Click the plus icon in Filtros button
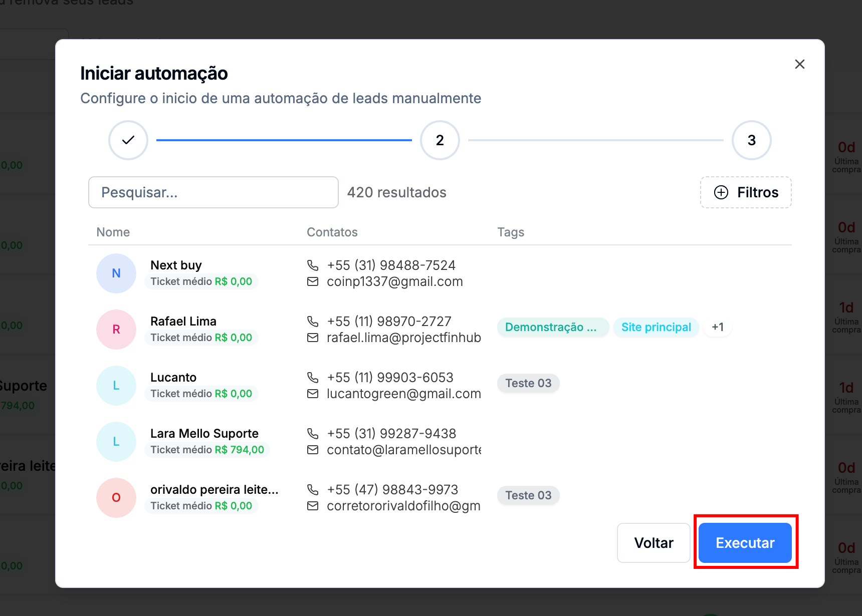The image size is (862, 616). (x=721, y=192)
